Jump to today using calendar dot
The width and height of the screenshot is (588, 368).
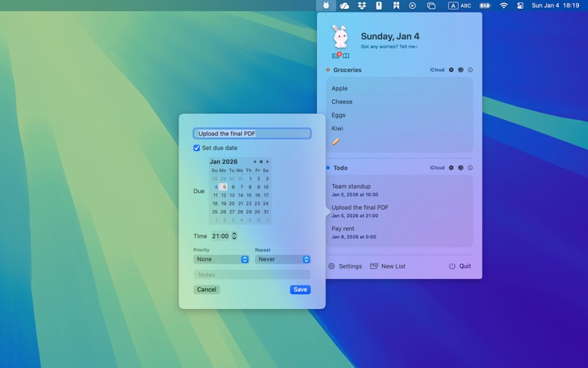261,162
